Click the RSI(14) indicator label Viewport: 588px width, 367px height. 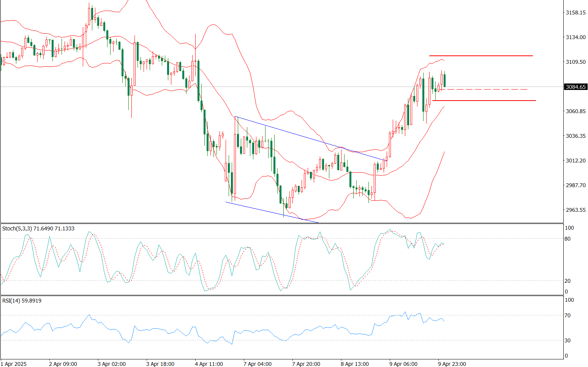pos(22,301)
